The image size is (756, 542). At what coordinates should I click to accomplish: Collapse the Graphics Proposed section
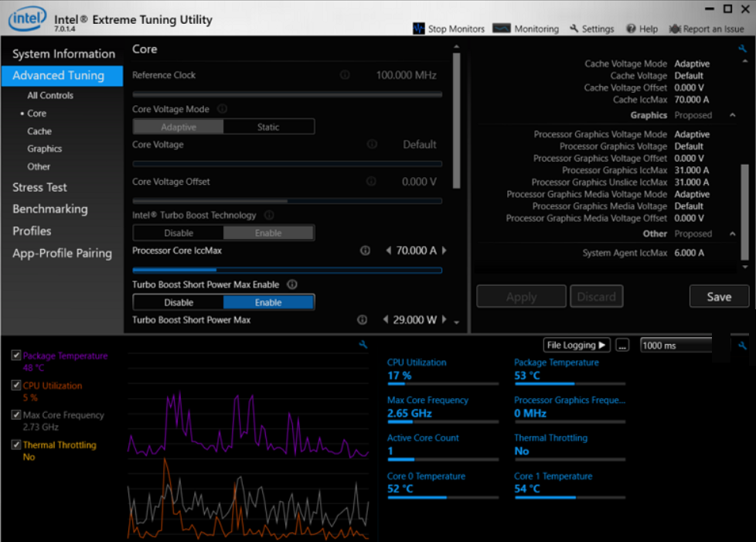point(732,115)
